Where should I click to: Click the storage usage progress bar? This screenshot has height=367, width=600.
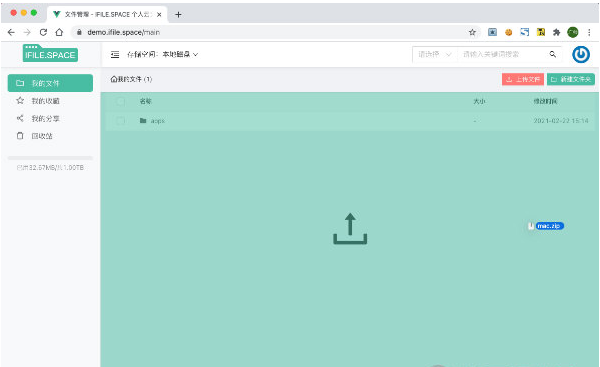point(50,158)
